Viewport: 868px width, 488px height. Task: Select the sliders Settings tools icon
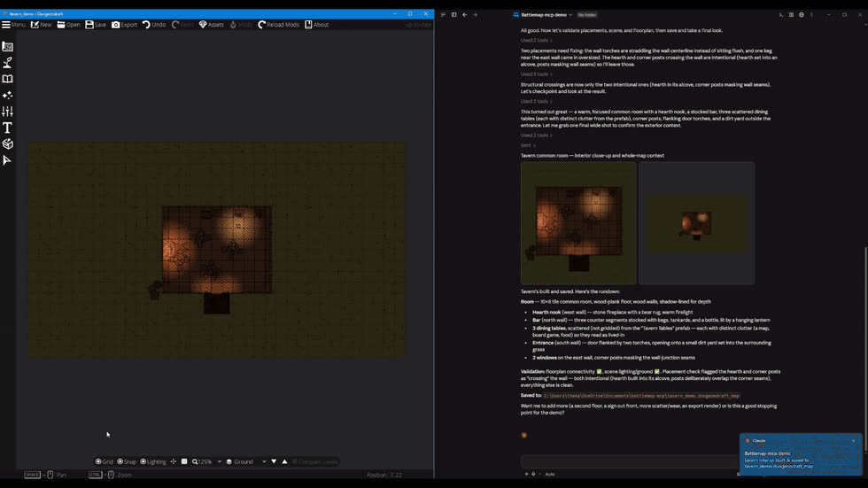pyautogui.click(x=8, y=112)
